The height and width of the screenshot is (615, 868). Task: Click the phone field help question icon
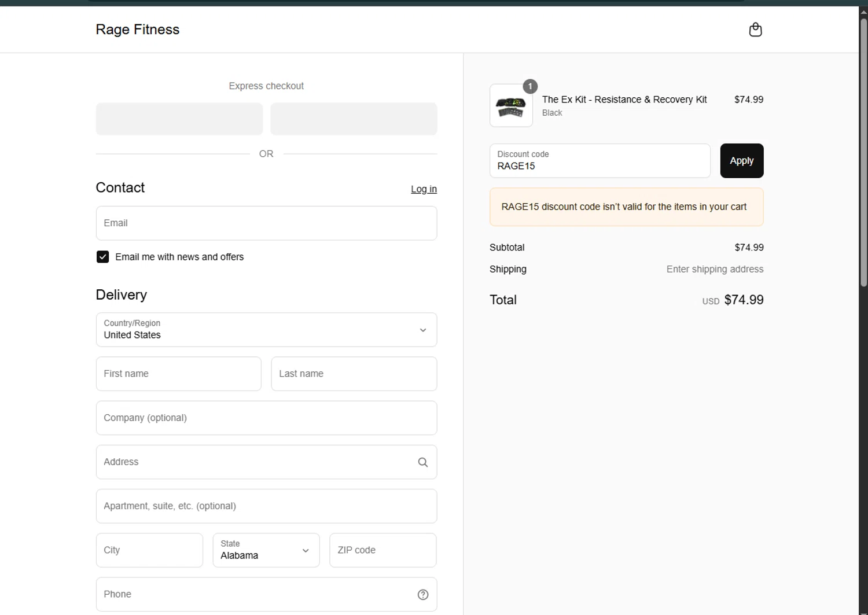(423, 595)
